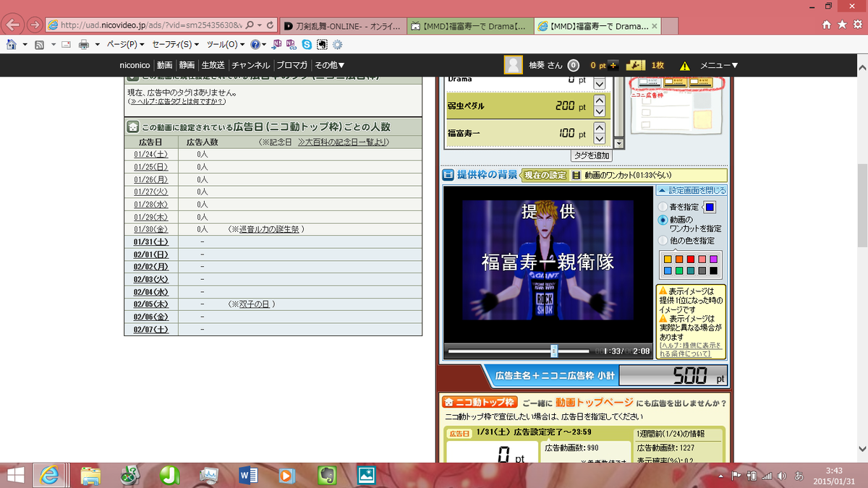Click the Skype icon in the command bar
This screenshot has width=868, height=488.
click(307, 44)
